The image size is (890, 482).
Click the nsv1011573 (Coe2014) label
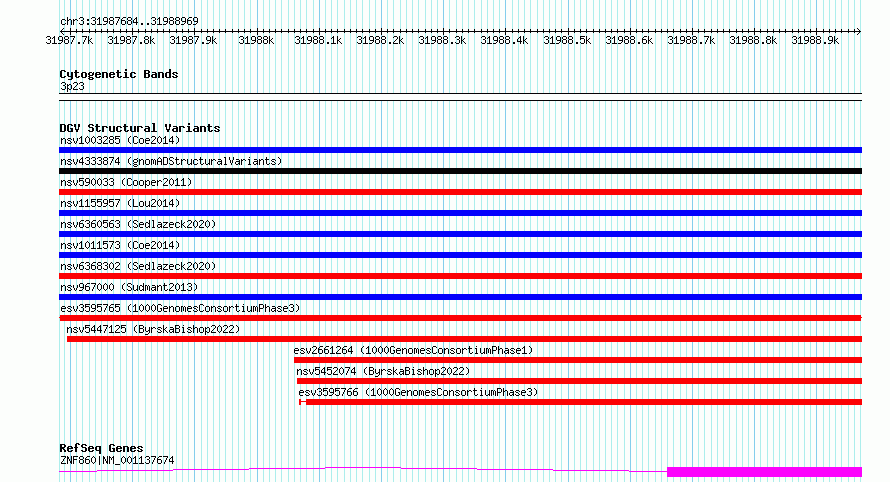point(120,245)
